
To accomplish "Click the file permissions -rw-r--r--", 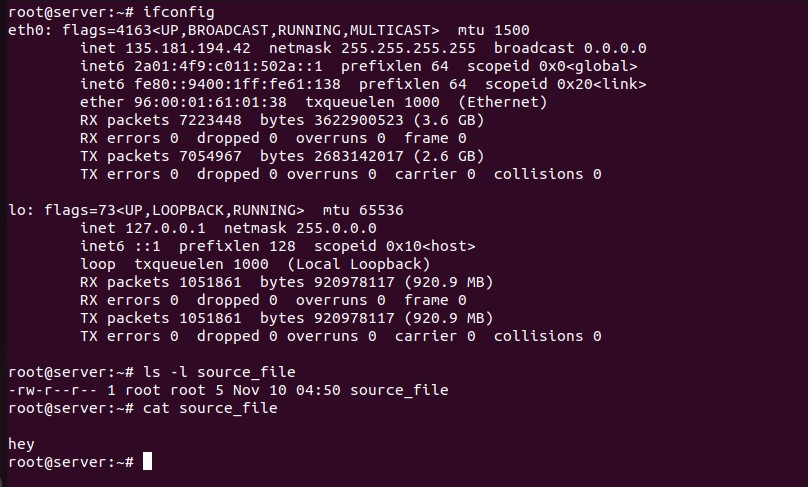I will click(x=53, y=390).
